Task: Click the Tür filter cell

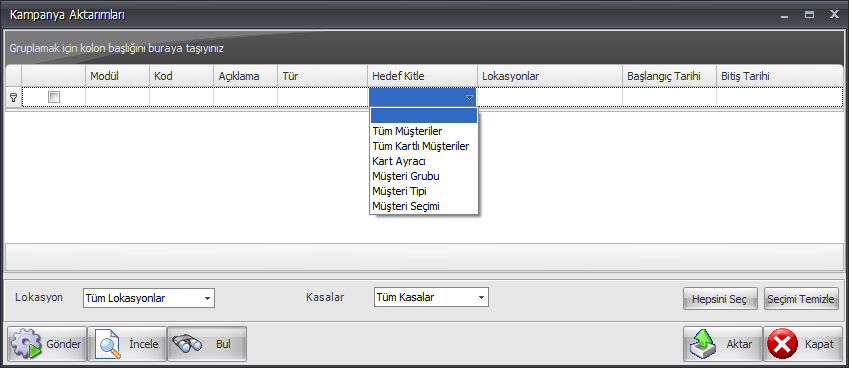Action: click(x=323, y=97)
